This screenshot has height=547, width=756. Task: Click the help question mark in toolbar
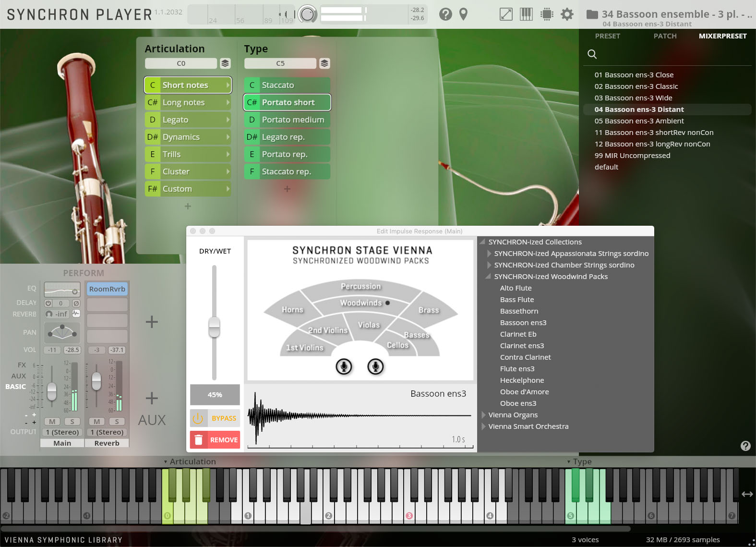(445, 14)
